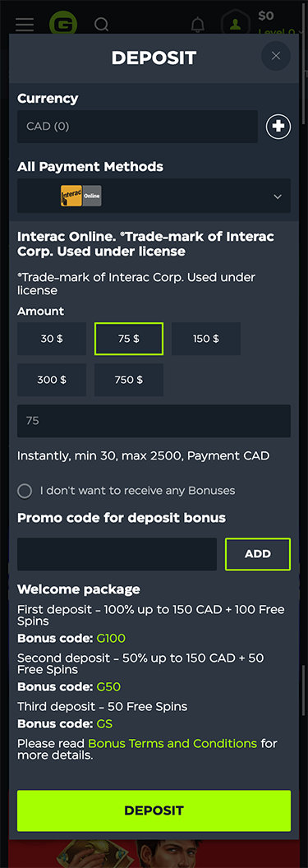Open the CAD currency selector
308x868 pixels.
click(x=137, y=127)
